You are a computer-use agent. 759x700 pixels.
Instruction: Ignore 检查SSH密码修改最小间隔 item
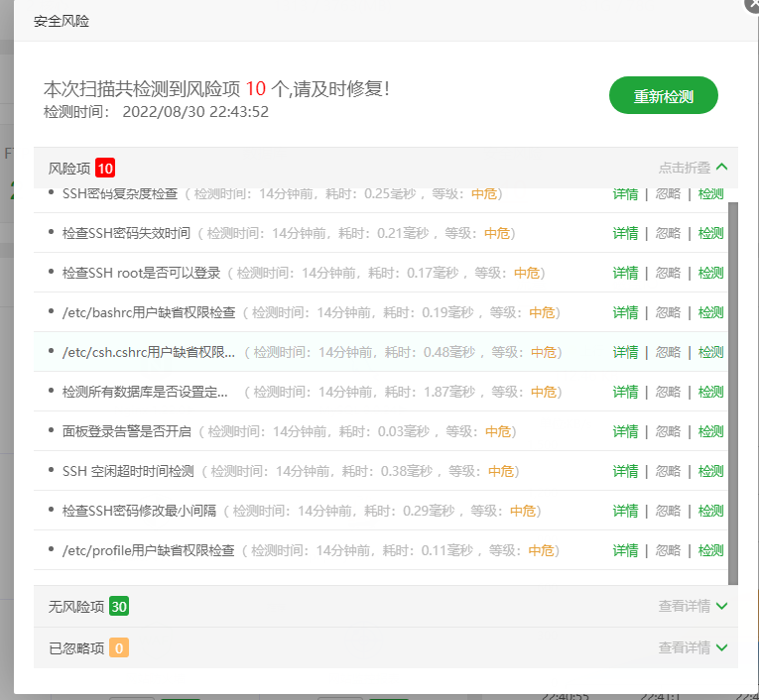coord(668,511)
